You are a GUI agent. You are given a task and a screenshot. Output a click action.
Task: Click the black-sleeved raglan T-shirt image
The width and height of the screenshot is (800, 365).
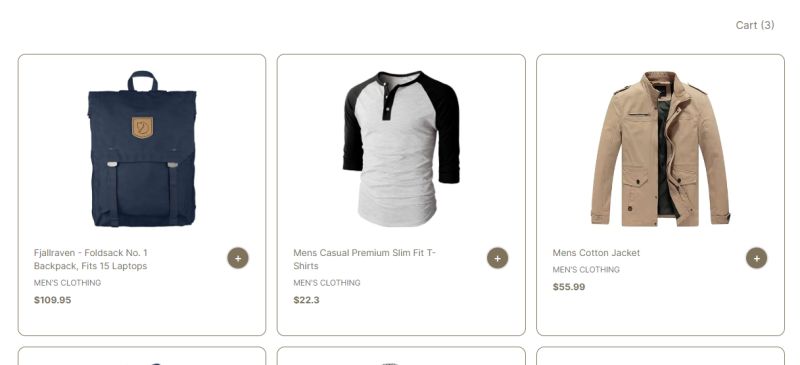pyautogui.click(x=401, y=149)
